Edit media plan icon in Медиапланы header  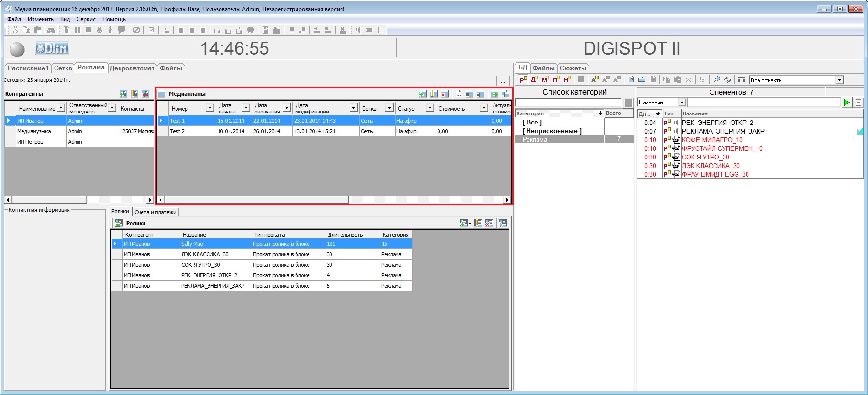[x=434, y=94]
